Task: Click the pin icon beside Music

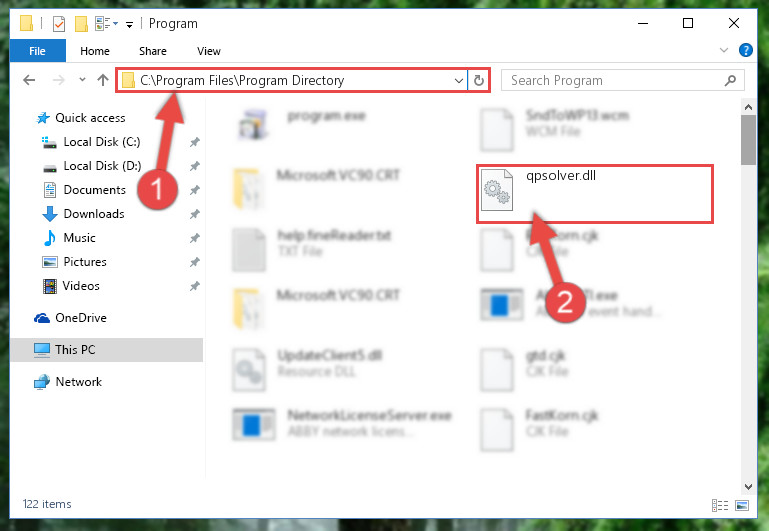Action: (195, 238)
